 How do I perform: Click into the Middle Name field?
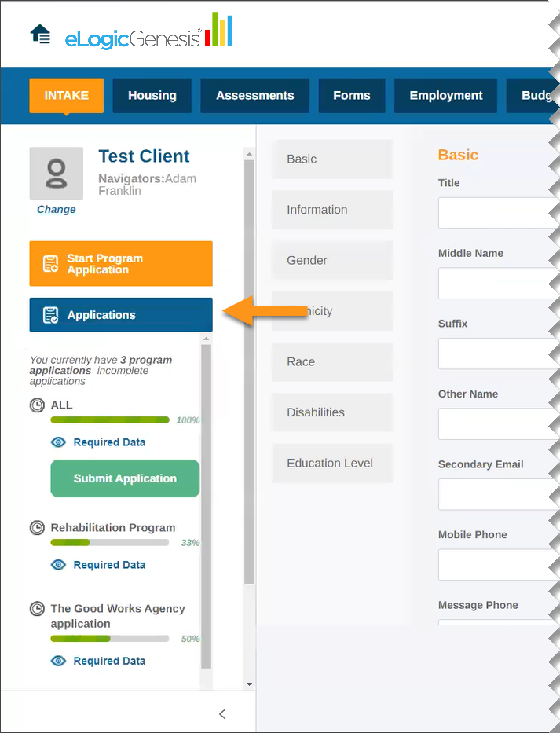[496, 283]
